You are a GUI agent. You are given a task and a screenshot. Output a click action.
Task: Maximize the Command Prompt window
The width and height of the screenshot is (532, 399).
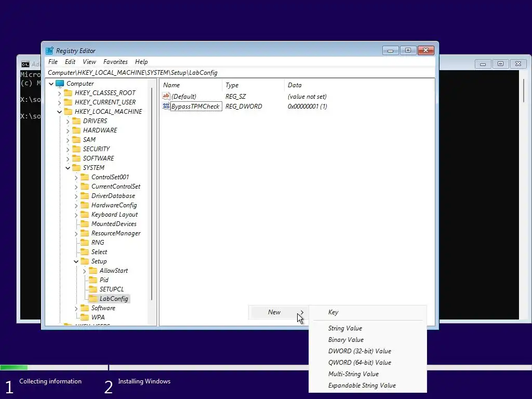(x=500, y=64)
